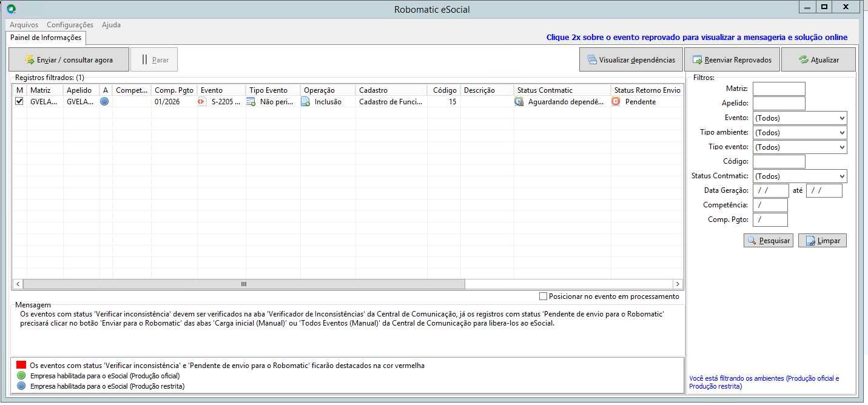Screen dimensions: 868x405
Task: Click the Atualizar button
Action: click(x=818, y=60)
